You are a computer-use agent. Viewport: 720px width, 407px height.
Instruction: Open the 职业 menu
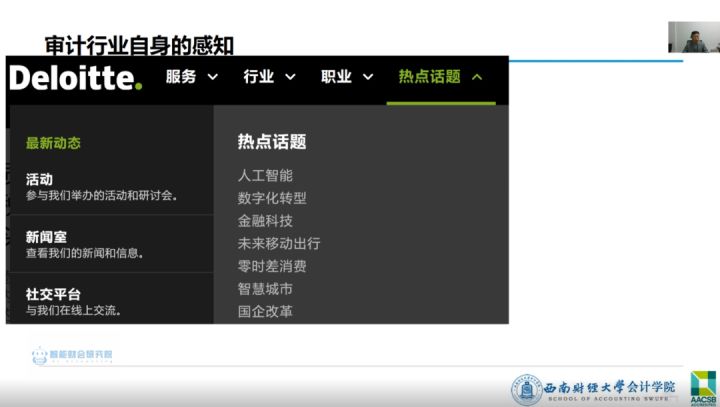(x=336, y=76)
